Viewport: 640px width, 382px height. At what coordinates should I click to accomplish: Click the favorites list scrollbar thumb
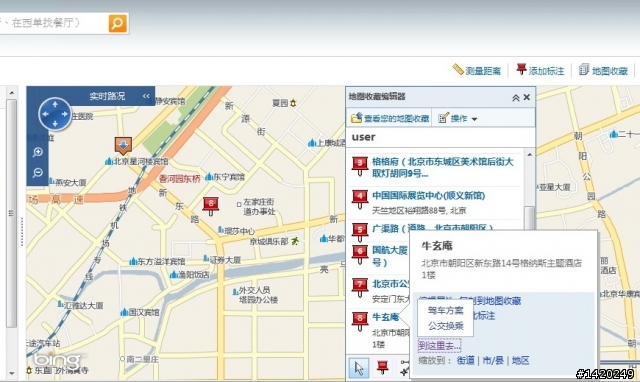529,218
